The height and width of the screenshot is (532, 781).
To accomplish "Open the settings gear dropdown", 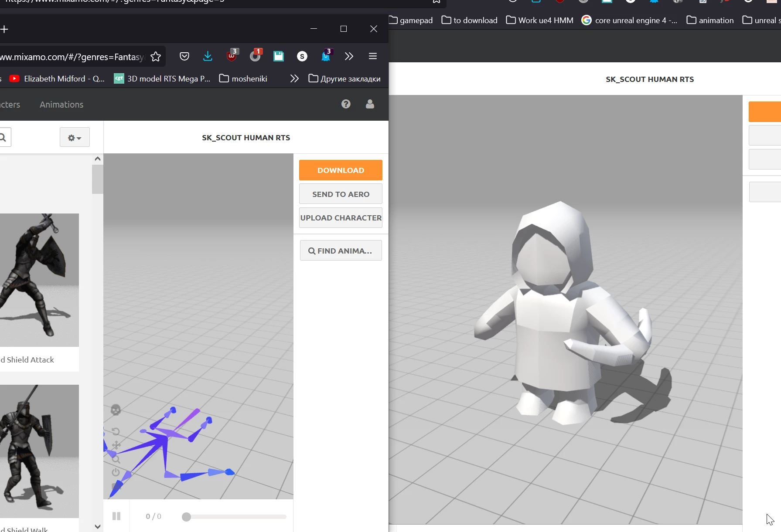I will click(75, 138).
